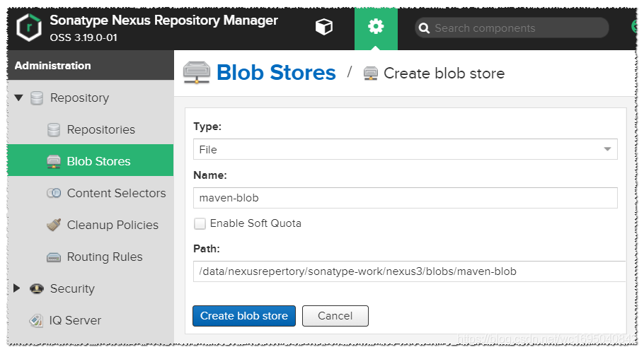
Task: Expand the Security tree node
Action: click(17, 288)
